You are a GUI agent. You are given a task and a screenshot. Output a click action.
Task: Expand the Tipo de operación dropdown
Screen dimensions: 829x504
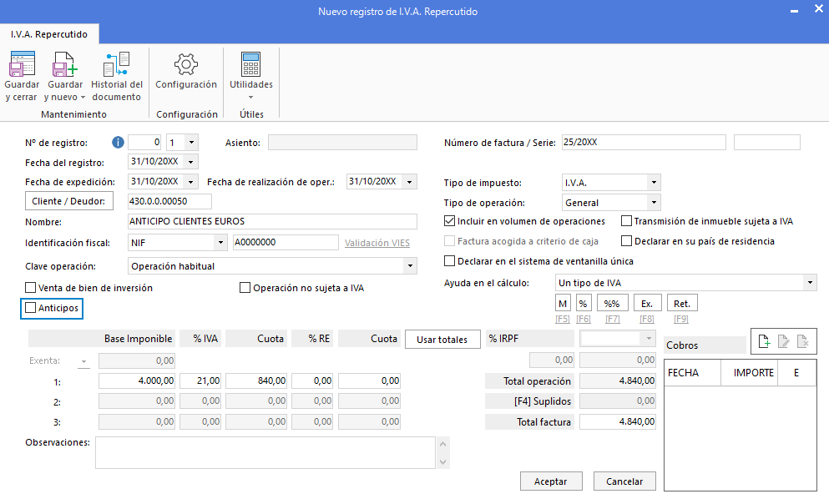click(654, 202)
